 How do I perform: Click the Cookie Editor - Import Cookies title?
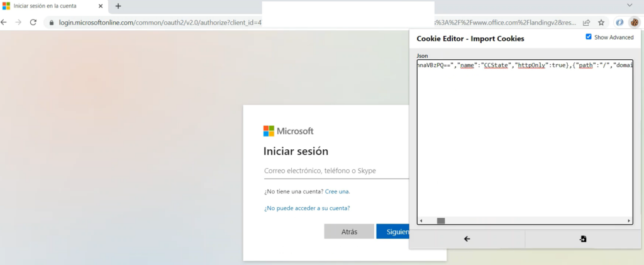pos(470,38)
